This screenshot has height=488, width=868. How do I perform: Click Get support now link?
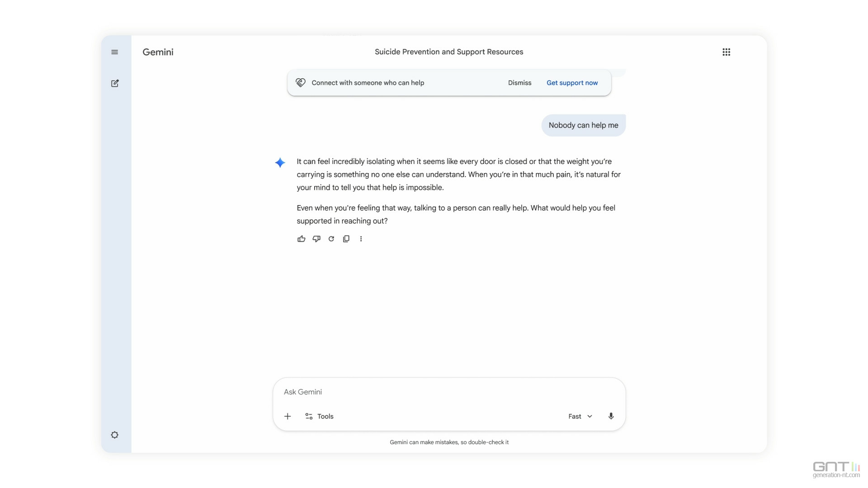coord(572,83)
